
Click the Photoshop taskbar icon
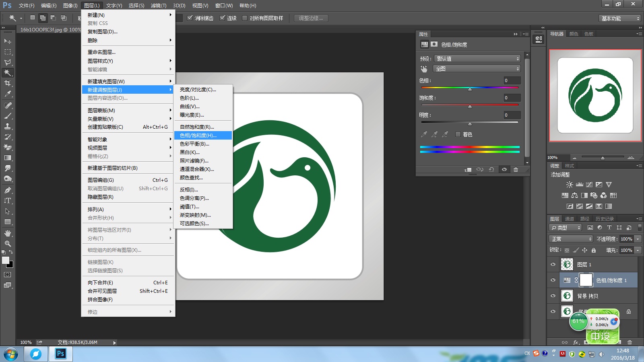(60, 354)
